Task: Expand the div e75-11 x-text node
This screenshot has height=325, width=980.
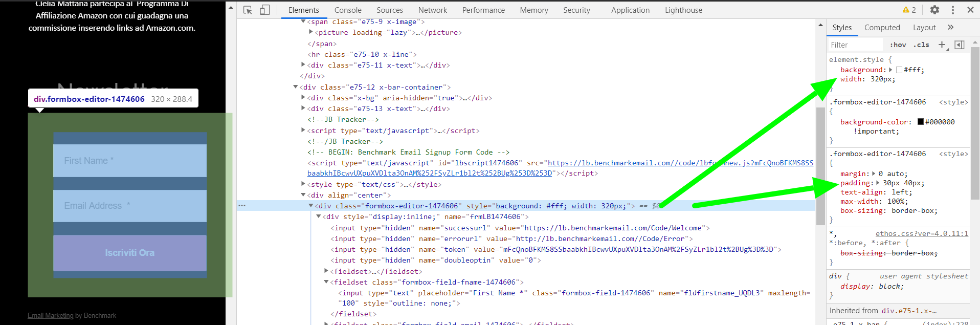Action: [303, 64]
